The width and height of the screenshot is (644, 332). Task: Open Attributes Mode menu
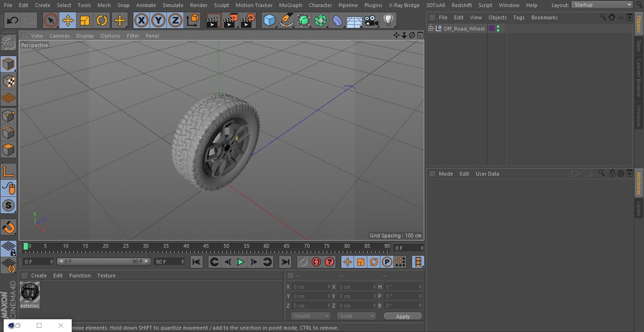point(446,174)
